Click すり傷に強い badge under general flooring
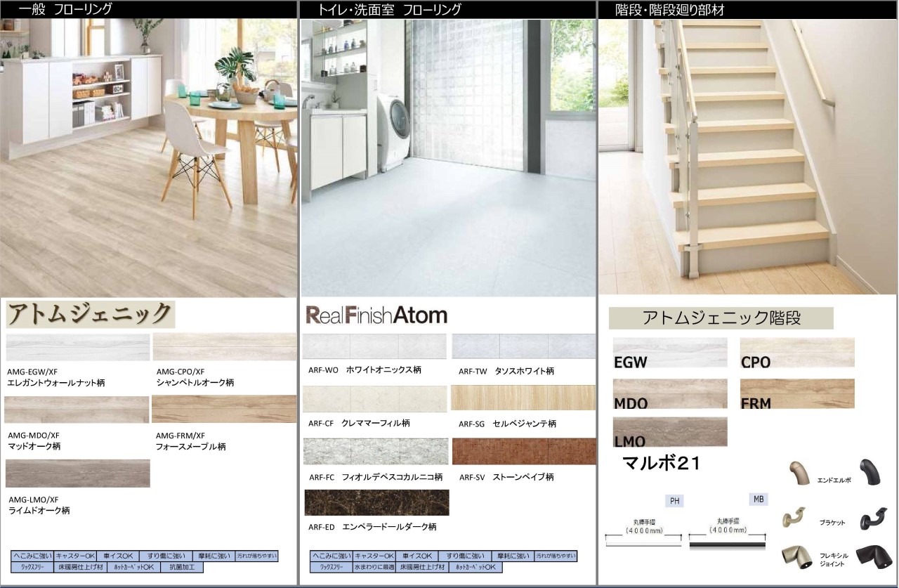The image size is (899, 588). coord(166,556)
